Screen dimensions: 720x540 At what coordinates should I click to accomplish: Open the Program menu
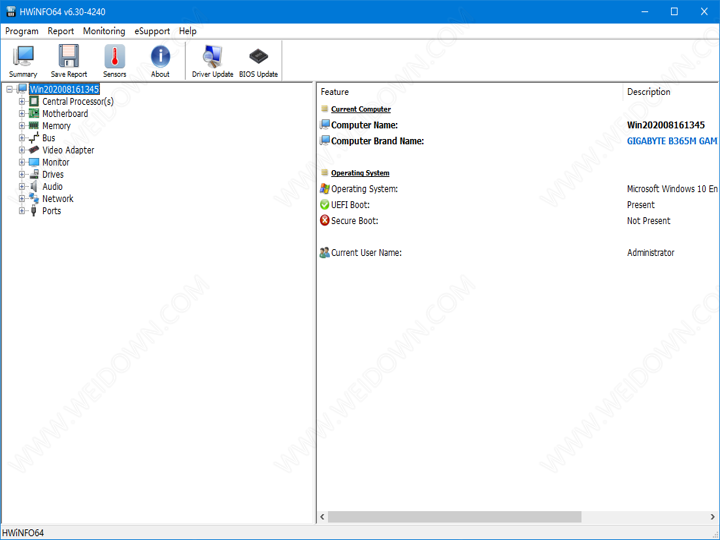tap(22, 31)
